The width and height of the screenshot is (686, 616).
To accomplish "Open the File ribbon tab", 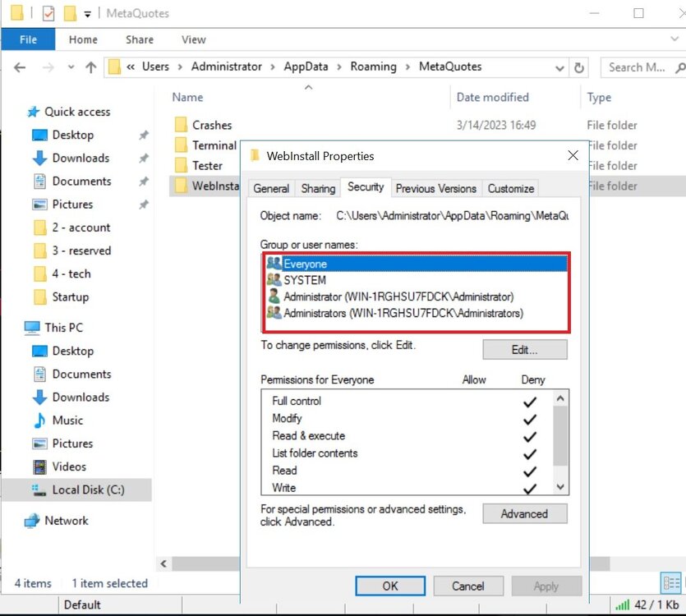I will click(x=28, y=39).
